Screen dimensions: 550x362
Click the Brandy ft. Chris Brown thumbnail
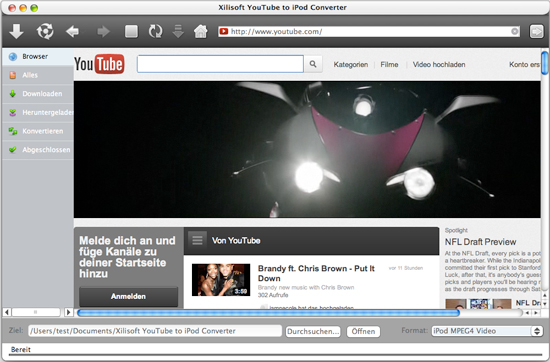point(221,280)
